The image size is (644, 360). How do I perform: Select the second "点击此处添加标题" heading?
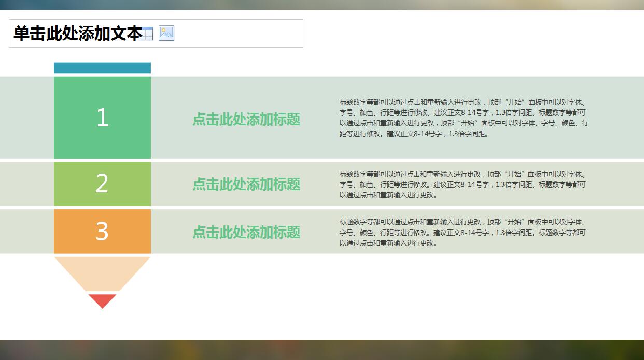(x=246, y=184)
